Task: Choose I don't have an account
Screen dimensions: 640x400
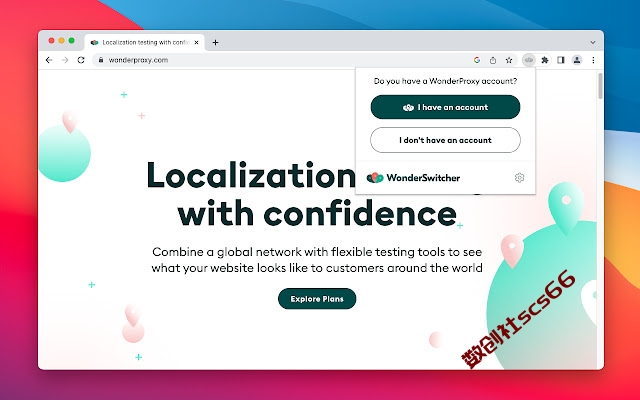Action: (x=445, y=140)
